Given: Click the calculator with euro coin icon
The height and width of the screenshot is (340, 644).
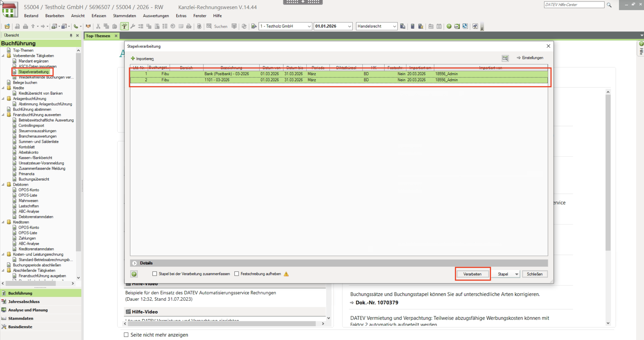Looking at the screenshot, I should 421,26.
